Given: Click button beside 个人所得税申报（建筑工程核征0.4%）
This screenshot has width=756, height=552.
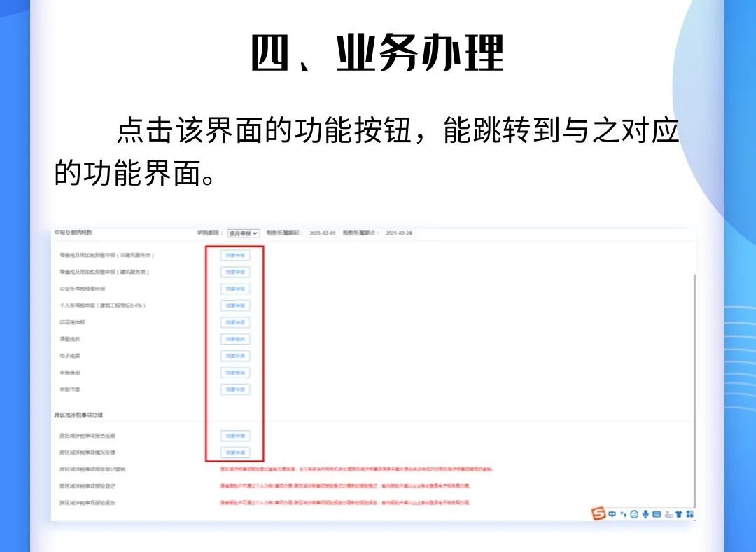Looking at the screenshot, I should tap(235, 305).
